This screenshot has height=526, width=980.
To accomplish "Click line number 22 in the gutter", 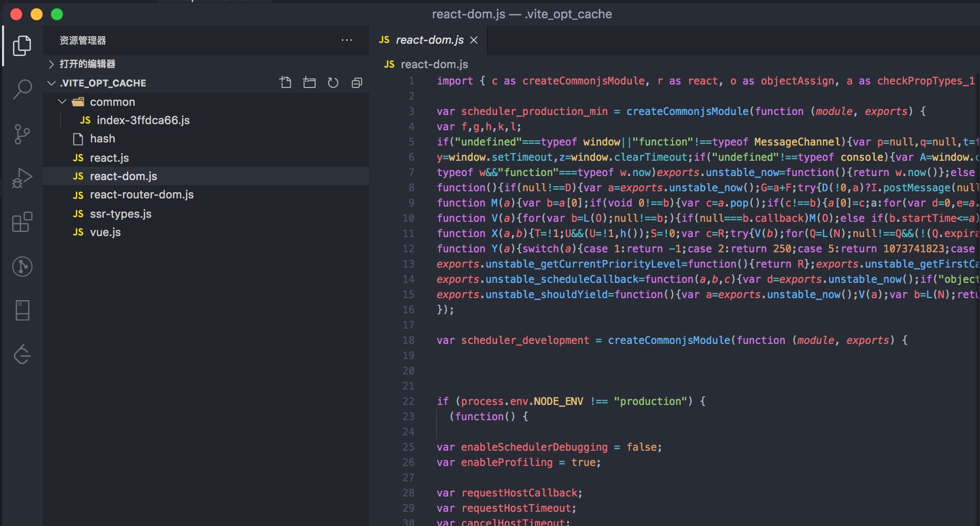I will 408,401.
